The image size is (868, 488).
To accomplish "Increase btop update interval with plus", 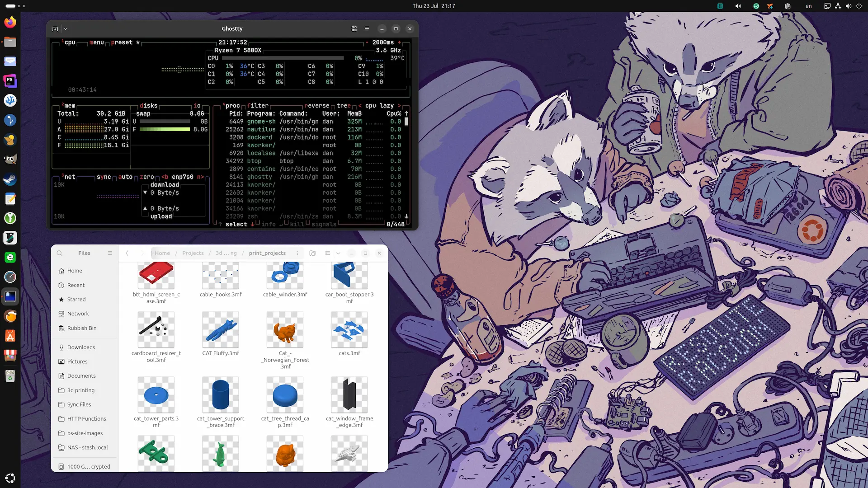I will [x=399, y=42].
